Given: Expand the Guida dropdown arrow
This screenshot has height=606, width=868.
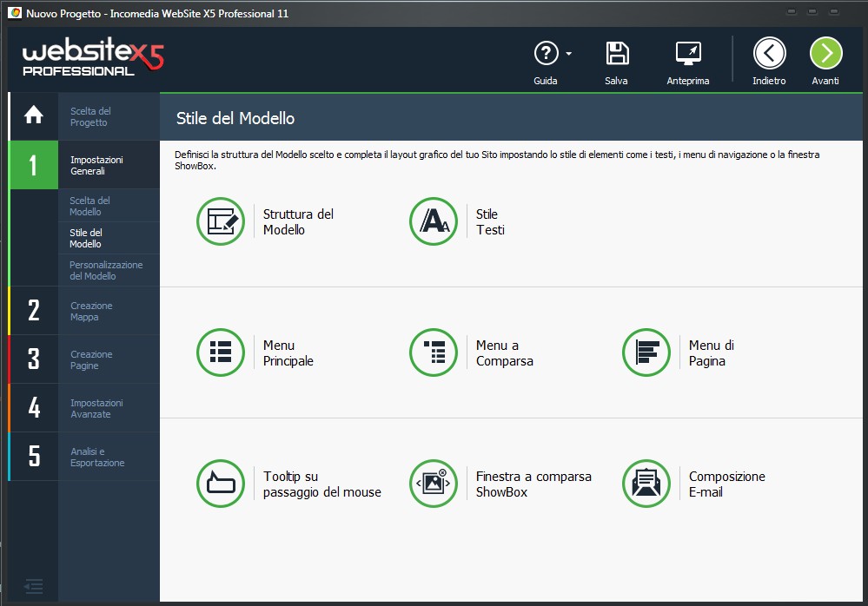Looking at the screenshot, I should coord(568,54).
